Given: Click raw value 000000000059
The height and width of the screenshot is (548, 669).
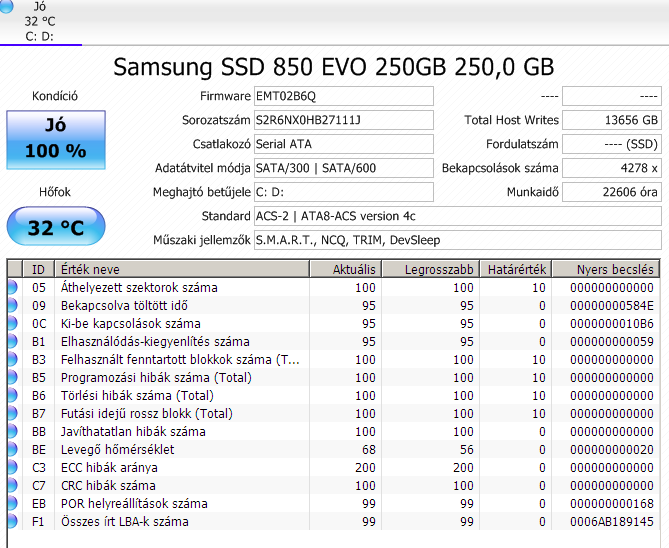Looking at the screenshot, I should pos(612,341).
